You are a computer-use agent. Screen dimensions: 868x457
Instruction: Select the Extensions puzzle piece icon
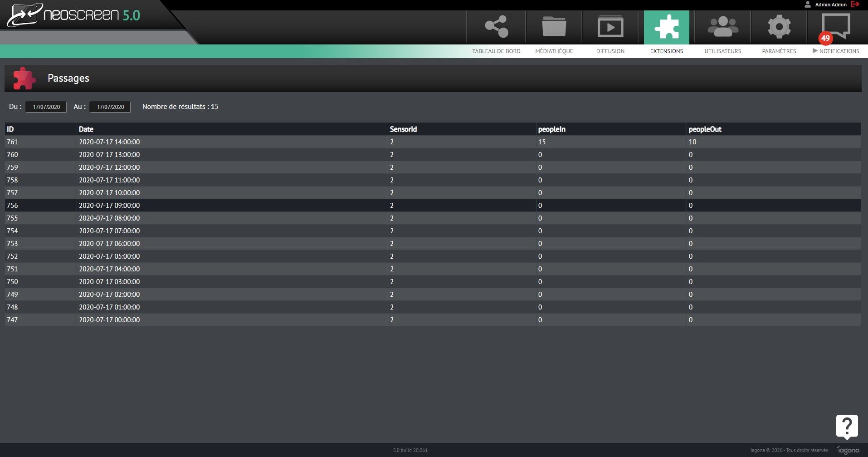click(666, 27)
